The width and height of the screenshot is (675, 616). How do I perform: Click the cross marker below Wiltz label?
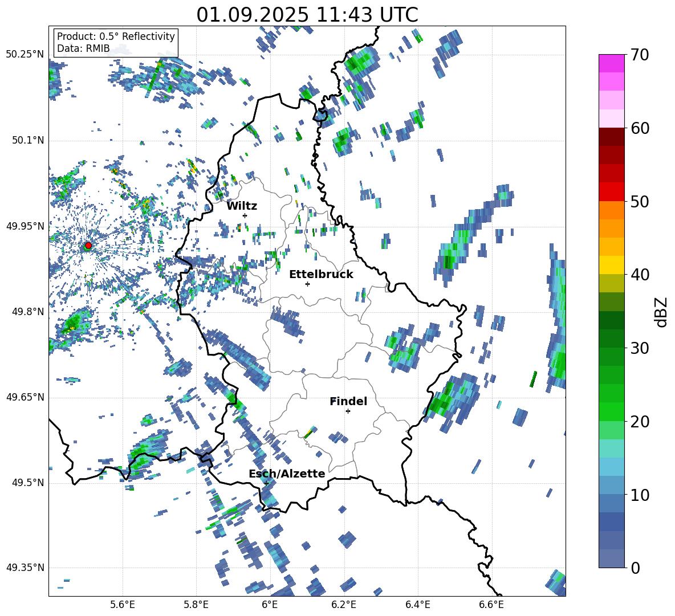click(x=245, y=215)
